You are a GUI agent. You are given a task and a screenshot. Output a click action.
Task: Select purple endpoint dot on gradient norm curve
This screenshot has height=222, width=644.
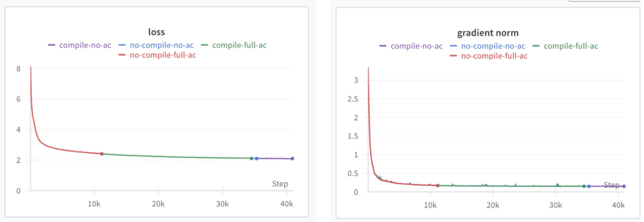pos(624,186)
